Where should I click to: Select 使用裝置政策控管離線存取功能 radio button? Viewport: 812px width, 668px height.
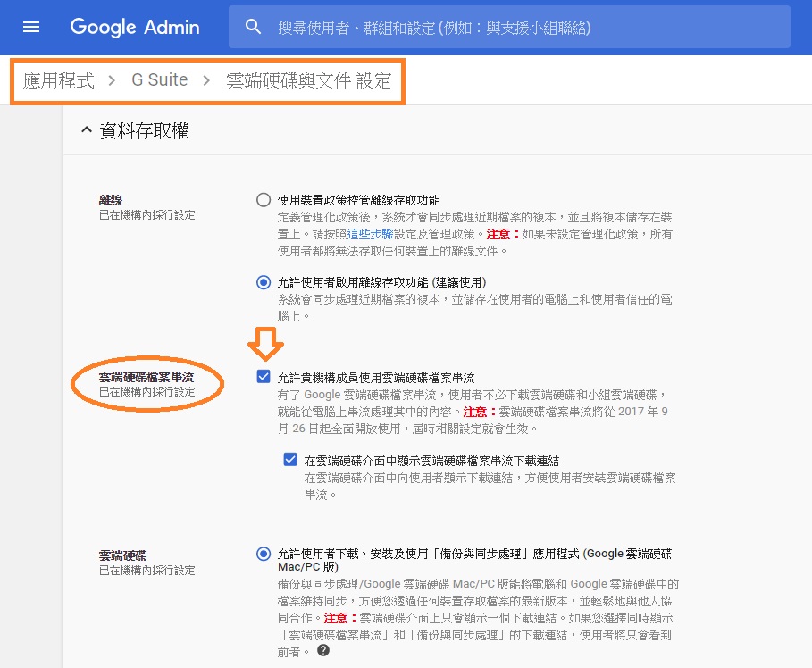[x=264, y=200]
